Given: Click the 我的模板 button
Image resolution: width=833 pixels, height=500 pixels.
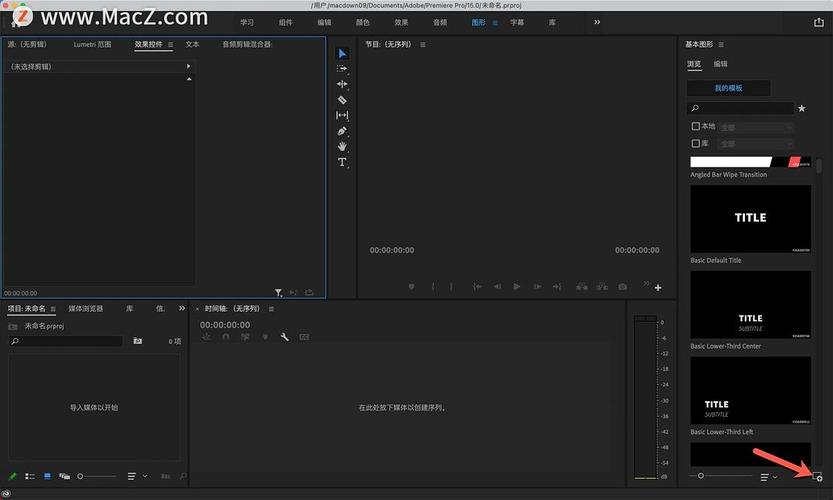Looking at the screenshot, I should [x=728, y=88].
